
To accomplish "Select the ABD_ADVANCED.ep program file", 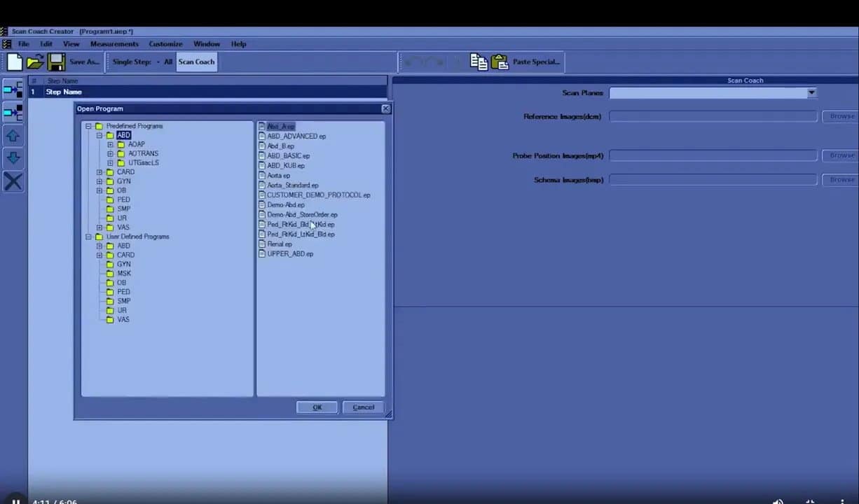I will [x=296, y=136].
